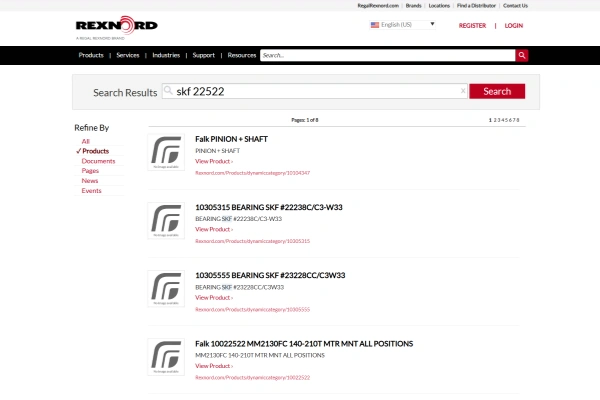Screen dimensions: 600x400
Task: Click the 'Search Results' heading text
Action: point(125,93)
